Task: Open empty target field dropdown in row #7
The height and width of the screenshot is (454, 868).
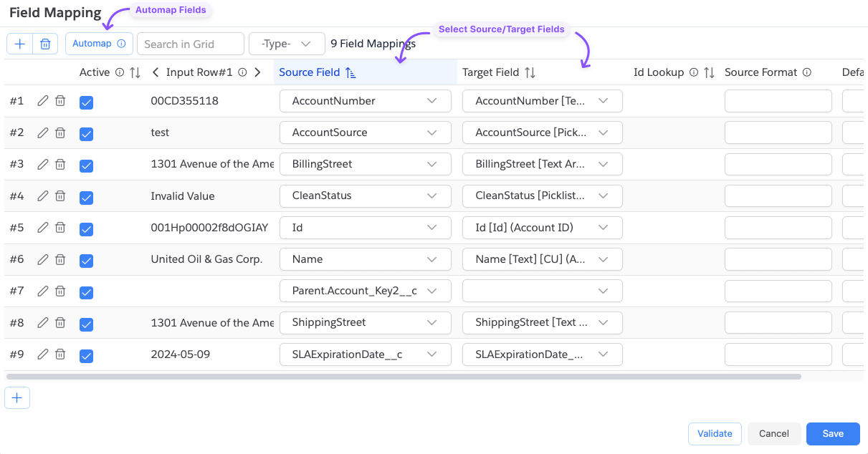Action: (x=543, y=291)
